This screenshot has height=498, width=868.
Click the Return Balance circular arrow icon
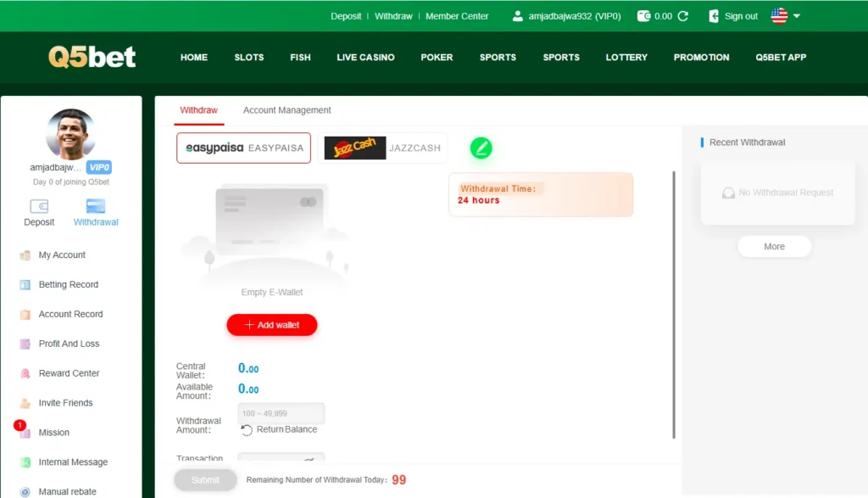247,430
